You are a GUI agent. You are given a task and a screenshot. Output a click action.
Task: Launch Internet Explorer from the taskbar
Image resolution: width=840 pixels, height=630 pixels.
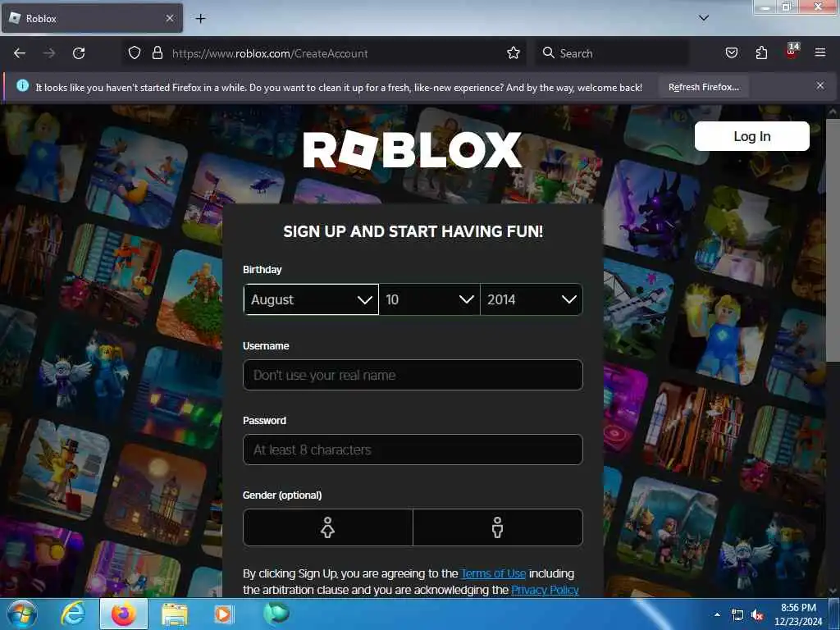coord(73,614)
